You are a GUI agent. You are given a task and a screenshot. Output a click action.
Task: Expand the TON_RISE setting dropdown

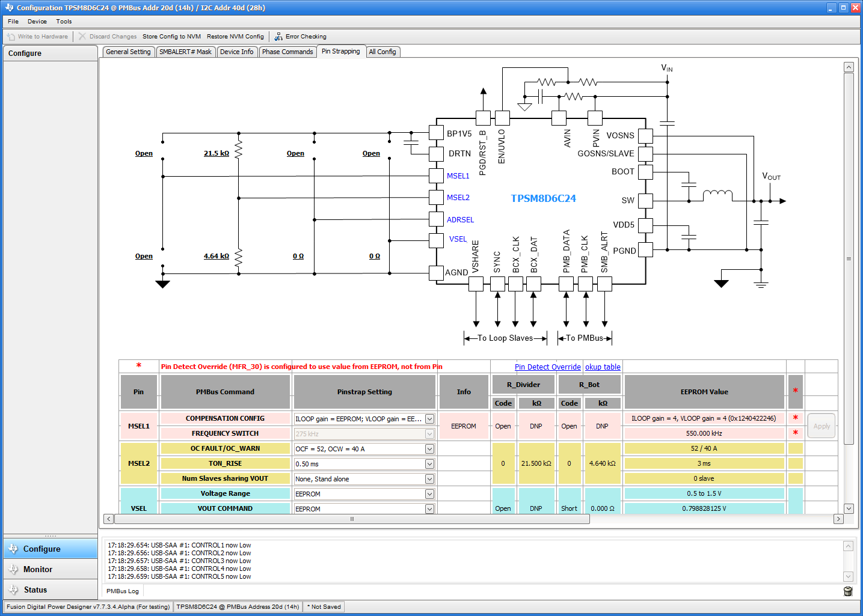pos(429,463)
